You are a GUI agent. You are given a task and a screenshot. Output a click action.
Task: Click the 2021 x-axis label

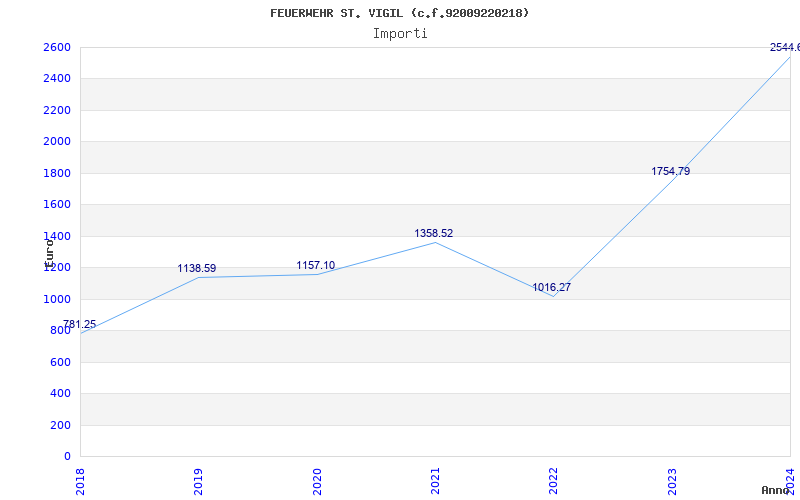(x=435, y=482)
